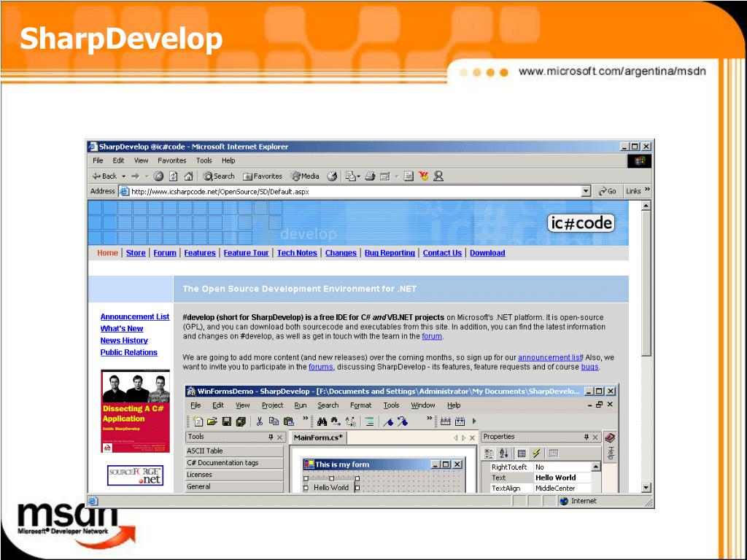This screenshot has height=560, width=747.
Task: Click the Go button beside the address bar
Action: click(x=608, y=192)
